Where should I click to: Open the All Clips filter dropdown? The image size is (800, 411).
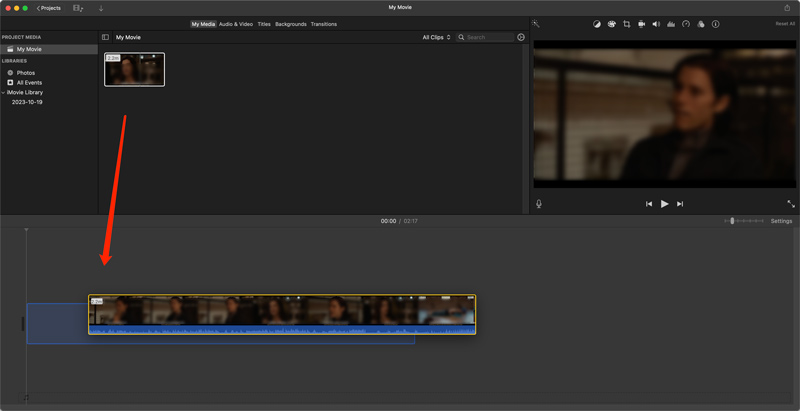click(x=436, y=37)
